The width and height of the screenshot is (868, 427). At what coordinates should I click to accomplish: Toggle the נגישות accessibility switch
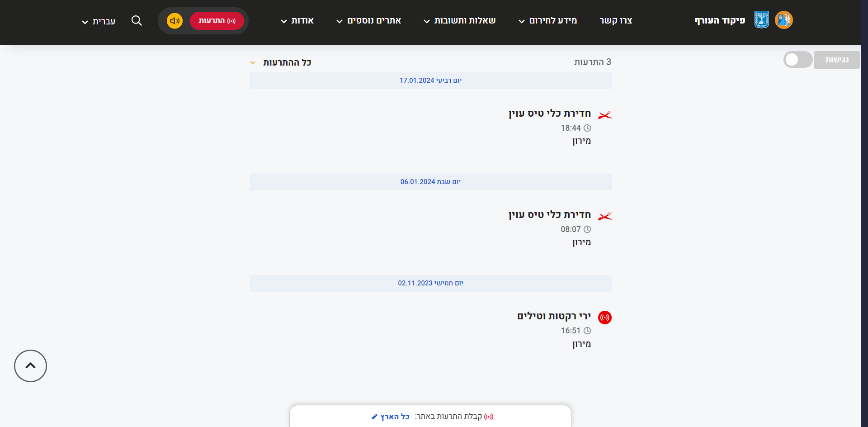tap(798, 60)
